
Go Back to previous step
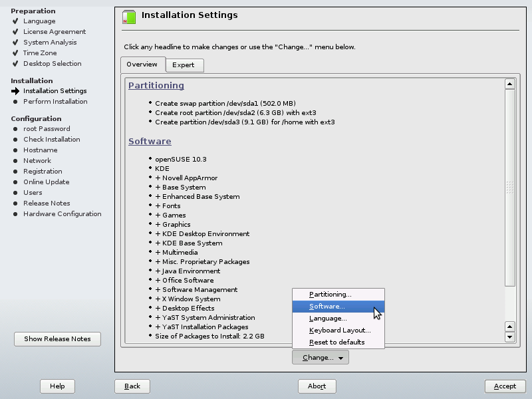[x=132, y=386]
